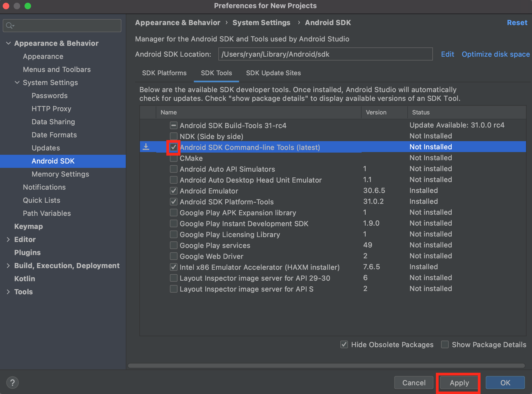Collapse the Appearance & Behavior section
532x394 pixels.
click(8, 43)
